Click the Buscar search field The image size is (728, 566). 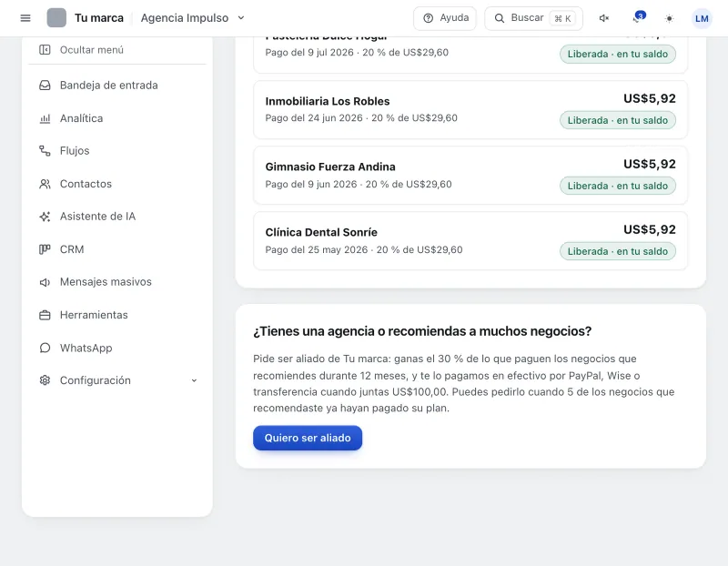point(533,18)
